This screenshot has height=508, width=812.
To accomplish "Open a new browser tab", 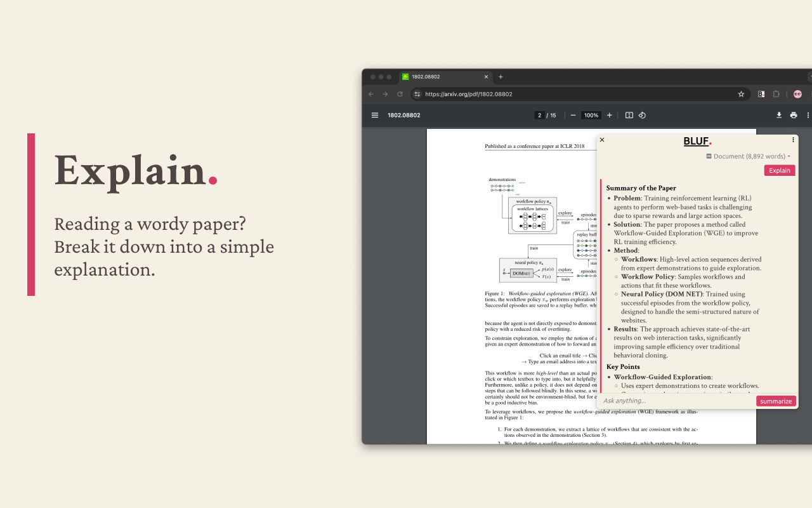I will point(501,77).
